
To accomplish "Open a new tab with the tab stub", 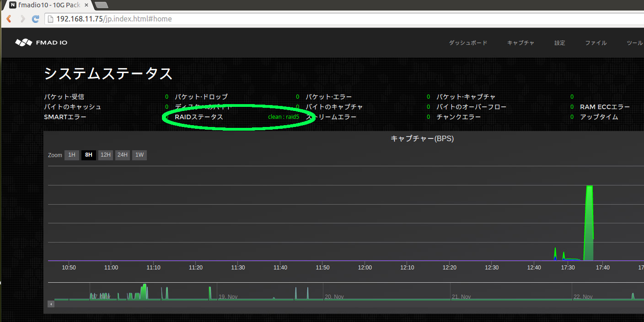I will click(x=101, y=5).
